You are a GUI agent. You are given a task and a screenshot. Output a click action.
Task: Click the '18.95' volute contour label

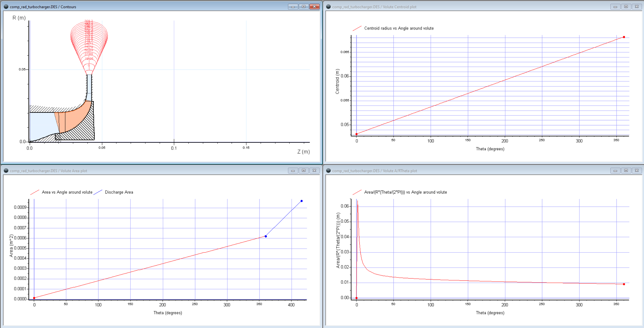click(89, 59)
